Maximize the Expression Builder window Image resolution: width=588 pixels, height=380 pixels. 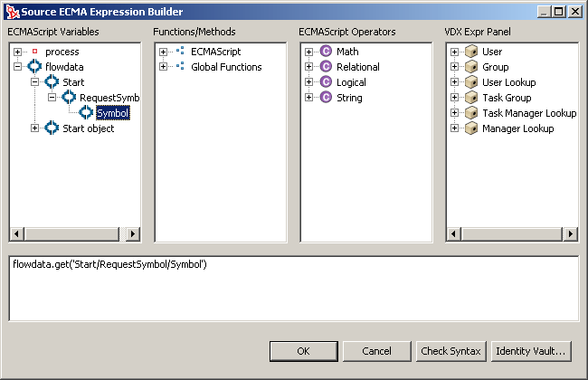point(559,12)
